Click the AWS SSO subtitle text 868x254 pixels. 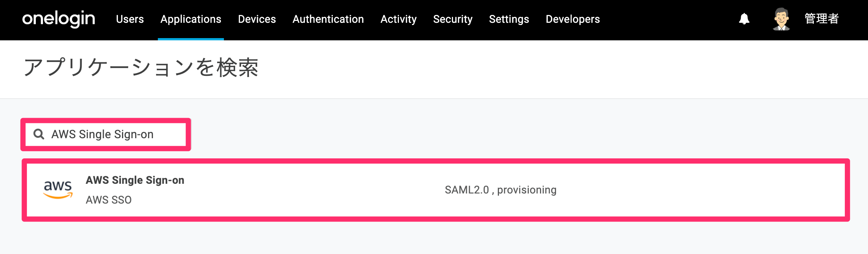point(109,200)
